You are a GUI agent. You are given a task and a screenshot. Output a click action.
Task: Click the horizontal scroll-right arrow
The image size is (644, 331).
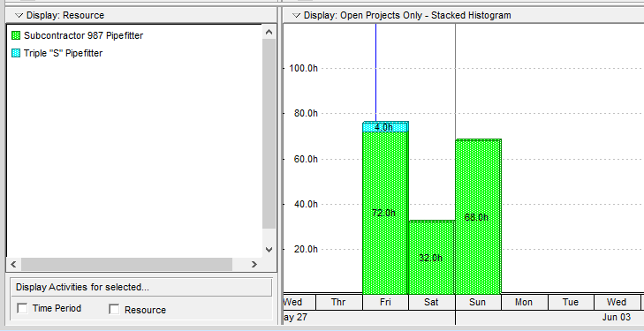point(254,265)
